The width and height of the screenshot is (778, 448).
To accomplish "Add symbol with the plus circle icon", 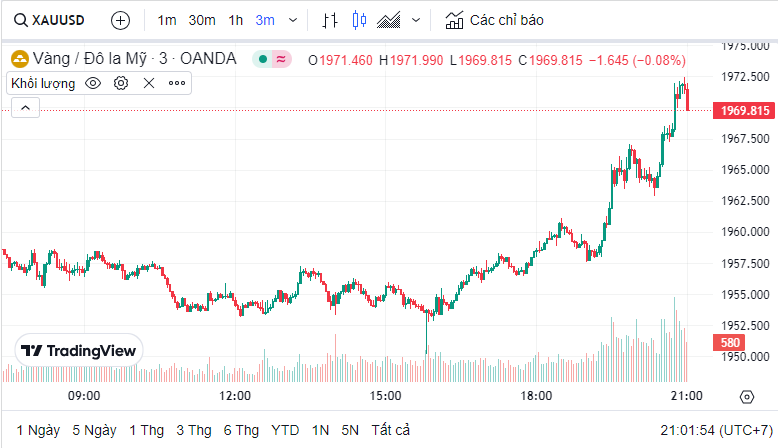I will click(x=120, y=20).
